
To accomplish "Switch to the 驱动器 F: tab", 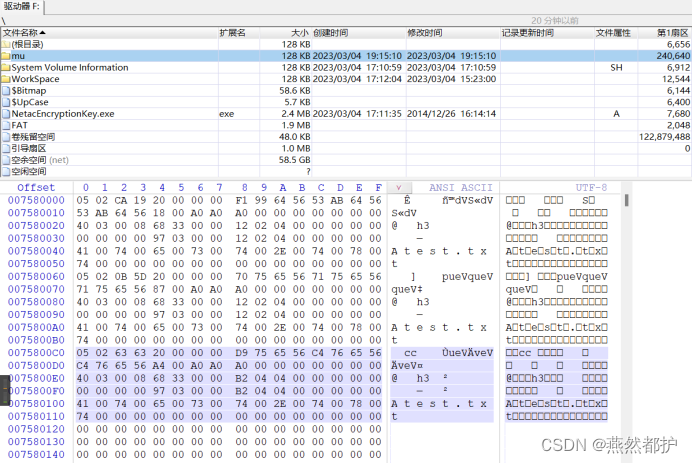I will tap(22, 6).
